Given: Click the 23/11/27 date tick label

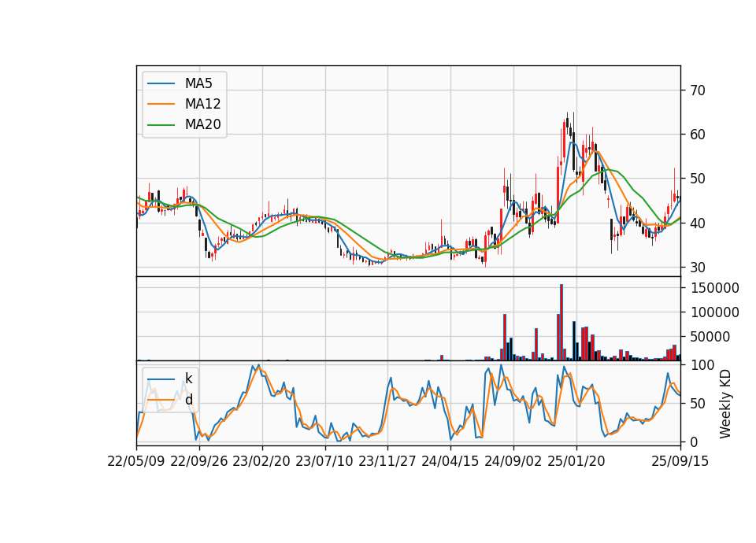Looking at the screenshot, I should click(387, 461).
